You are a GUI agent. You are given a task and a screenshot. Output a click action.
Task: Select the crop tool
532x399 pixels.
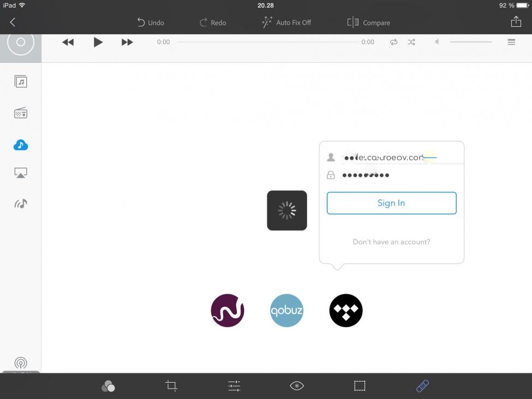coord(171,386)
